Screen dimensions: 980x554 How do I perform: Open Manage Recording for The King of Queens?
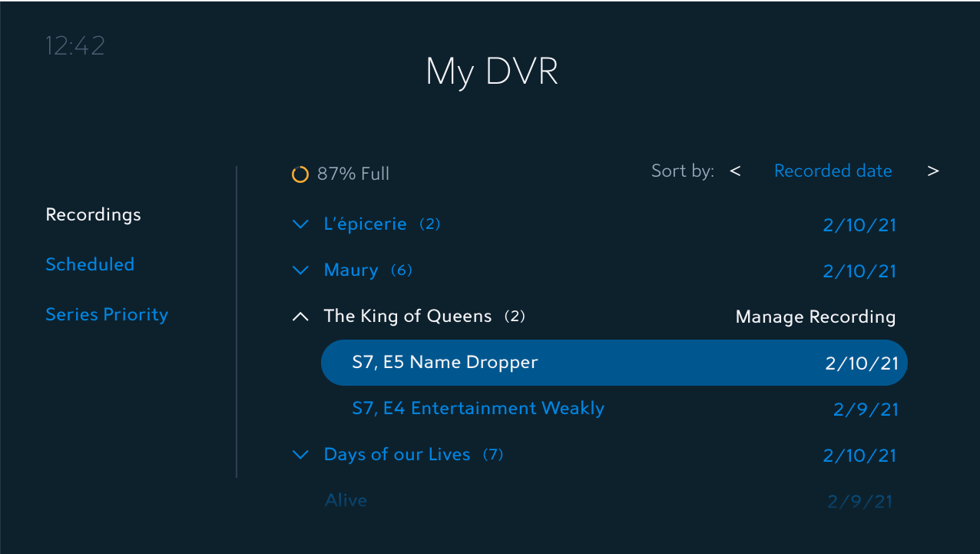815,316
